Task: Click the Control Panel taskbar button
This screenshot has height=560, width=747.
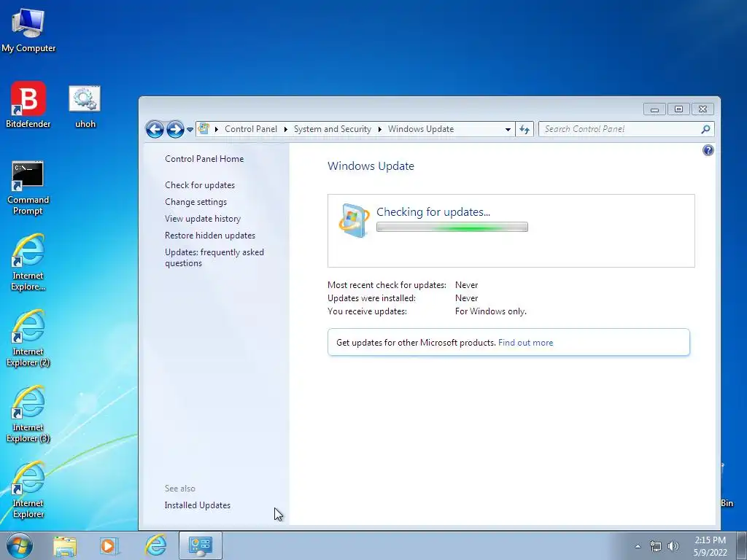Action: coord(200,545)
